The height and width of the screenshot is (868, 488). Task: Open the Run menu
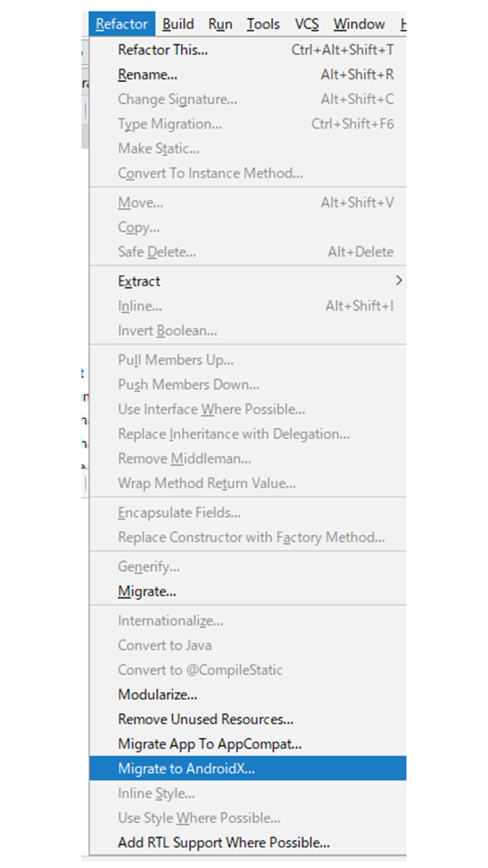tap(220, 24)
